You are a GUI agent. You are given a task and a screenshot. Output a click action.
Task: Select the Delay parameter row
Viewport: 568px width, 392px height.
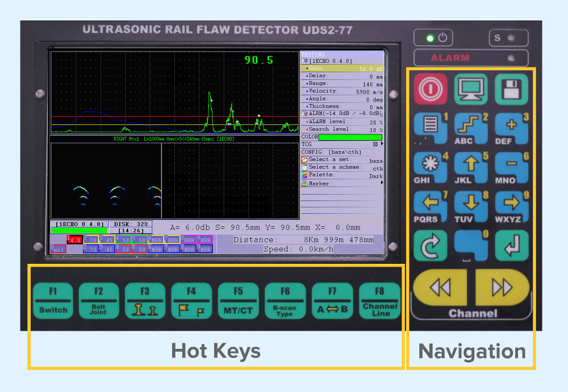[x=342, y=76]
